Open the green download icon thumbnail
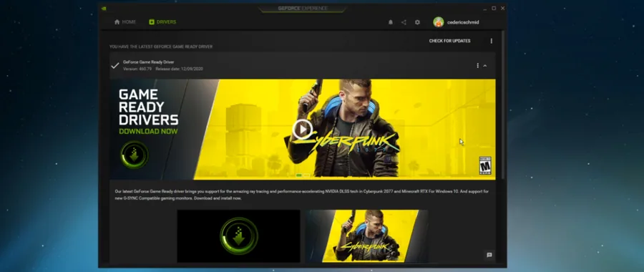The height and width of the screenshot is (272, 644). 238,235
